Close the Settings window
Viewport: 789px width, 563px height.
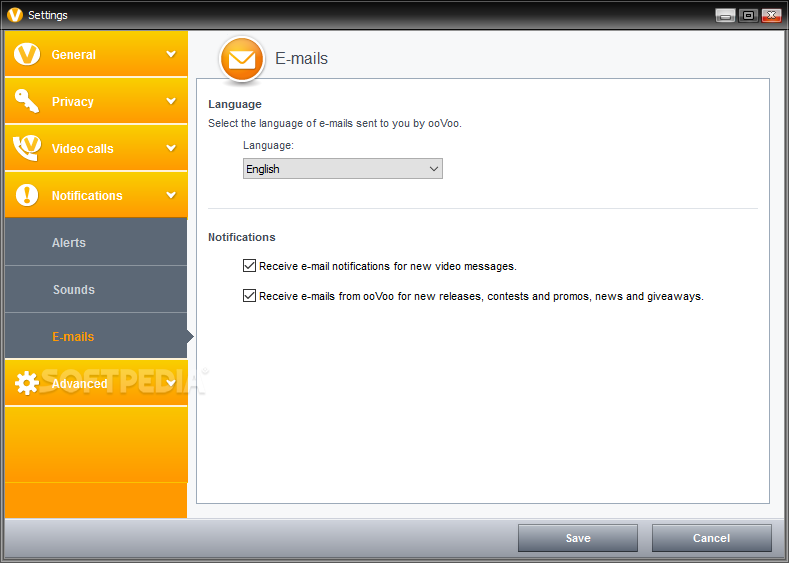point(771,16)
